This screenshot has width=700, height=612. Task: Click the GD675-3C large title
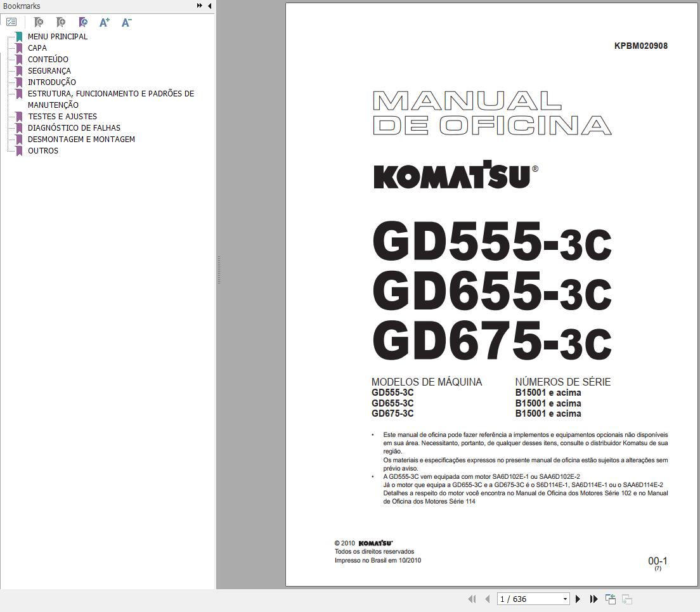coord(492,341)
